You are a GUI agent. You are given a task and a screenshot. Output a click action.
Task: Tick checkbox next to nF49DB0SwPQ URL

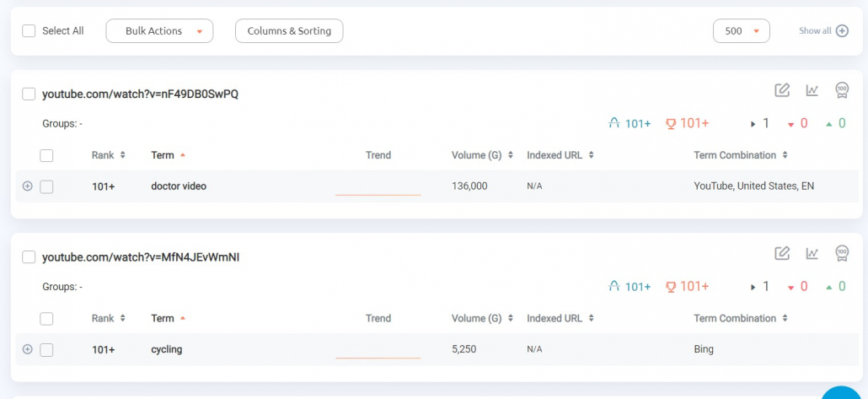tap(29, 94)
